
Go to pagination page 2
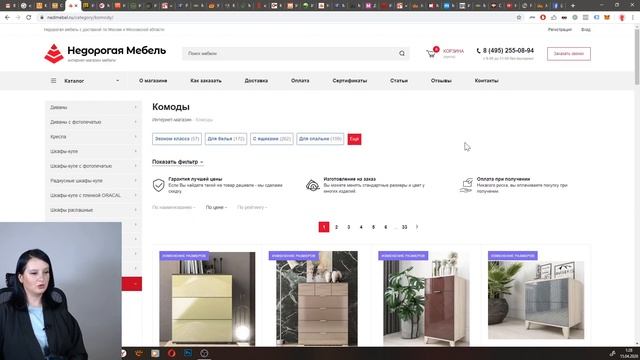click(336, 227)
